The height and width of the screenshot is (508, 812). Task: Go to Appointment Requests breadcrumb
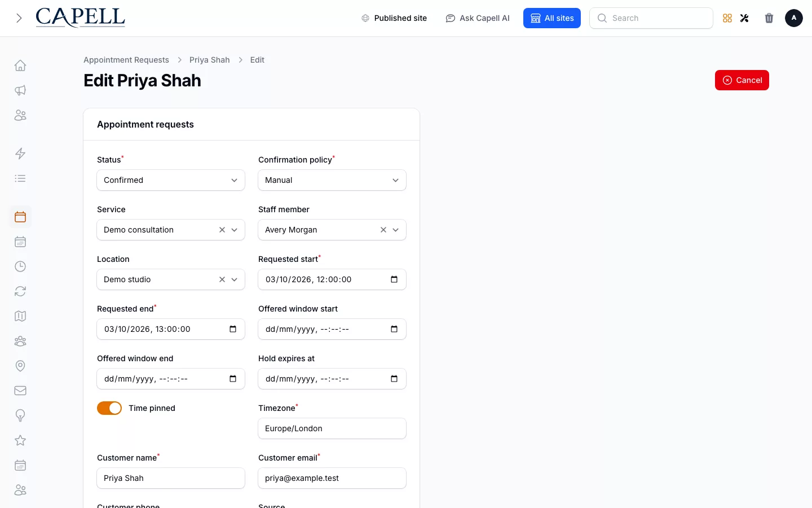126,60
